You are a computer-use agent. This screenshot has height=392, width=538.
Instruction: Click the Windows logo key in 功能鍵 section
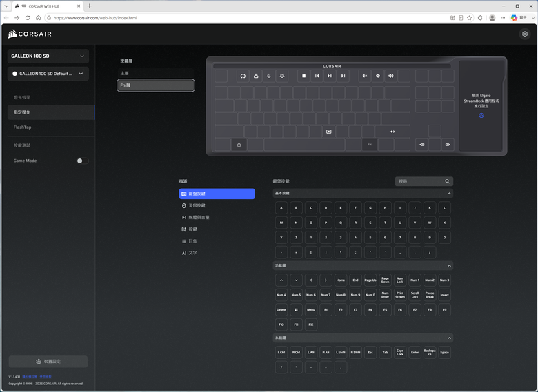[x=296, y=310]
